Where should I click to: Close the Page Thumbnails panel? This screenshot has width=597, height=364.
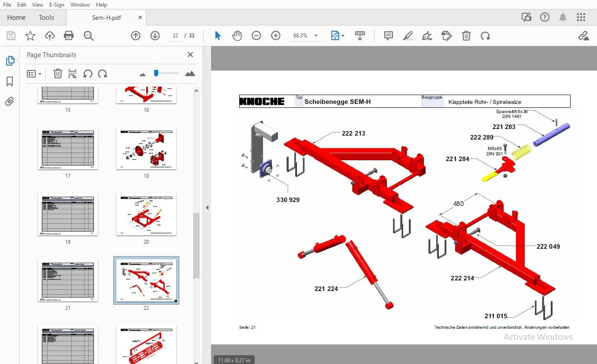point(190,55)
